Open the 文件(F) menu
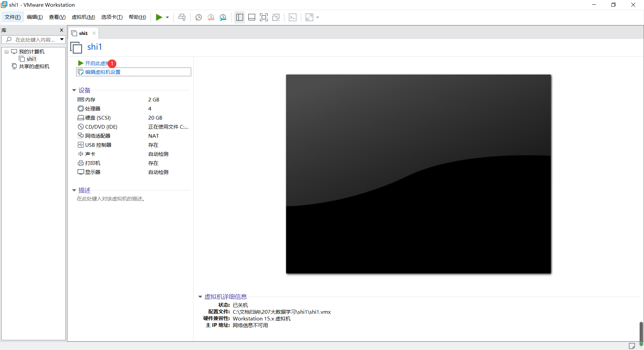The height and width of the screenshot is (350, 644). coord(13,17)
